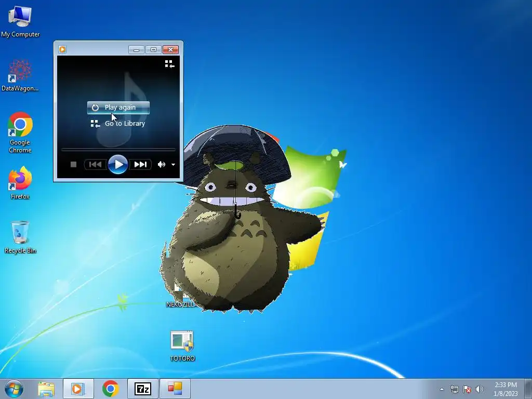
Task: Select the NEKOZILLA desktop icon label
Action: [x=180, y=304]
